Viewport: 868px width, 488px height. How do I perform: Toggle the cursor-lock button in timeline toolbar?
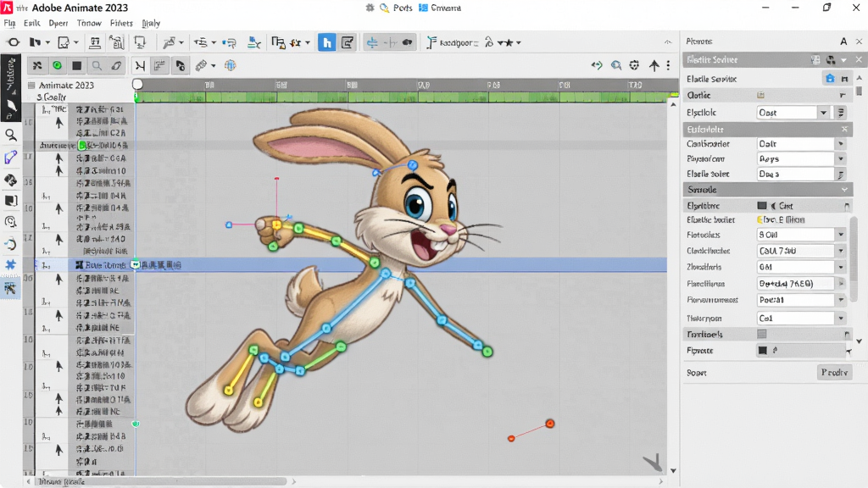click(x=180, y=66)
